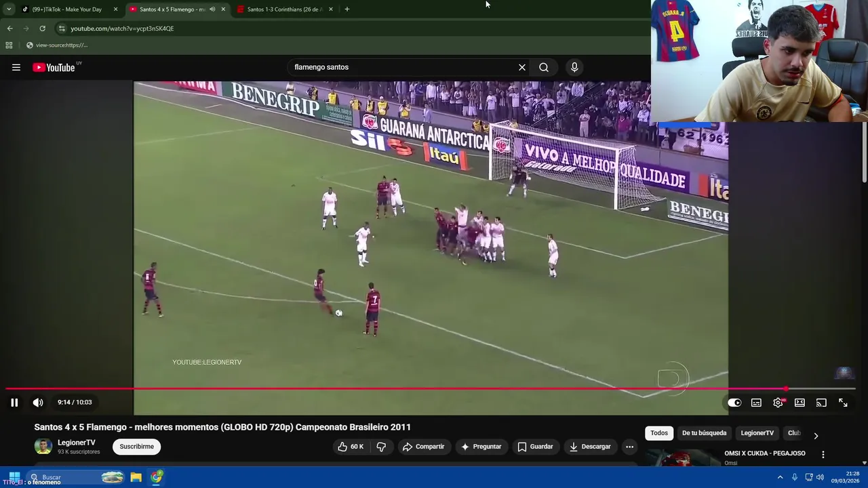Image resolution: width=868 pixels, height=488 pixels.
Task: Toggle subtitles on the video player
Action: pyautogui.click(x=756, y=403)
